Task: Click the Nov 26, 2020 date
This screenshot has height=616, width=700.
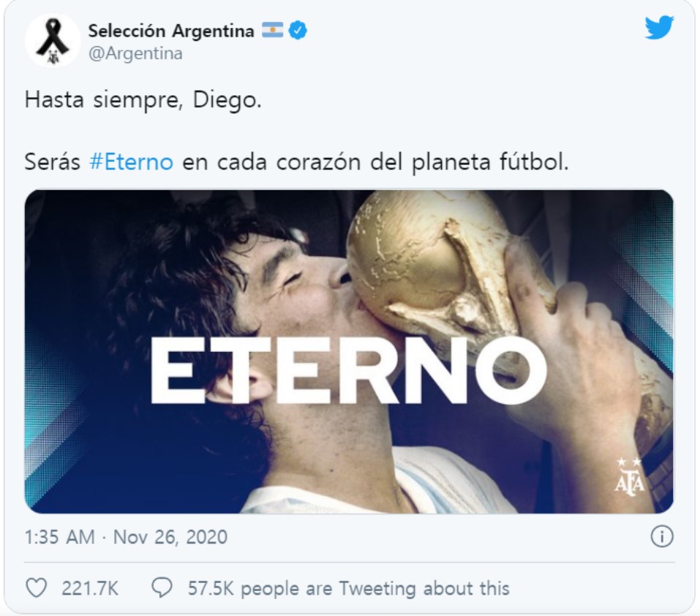Action: point(170,537)
